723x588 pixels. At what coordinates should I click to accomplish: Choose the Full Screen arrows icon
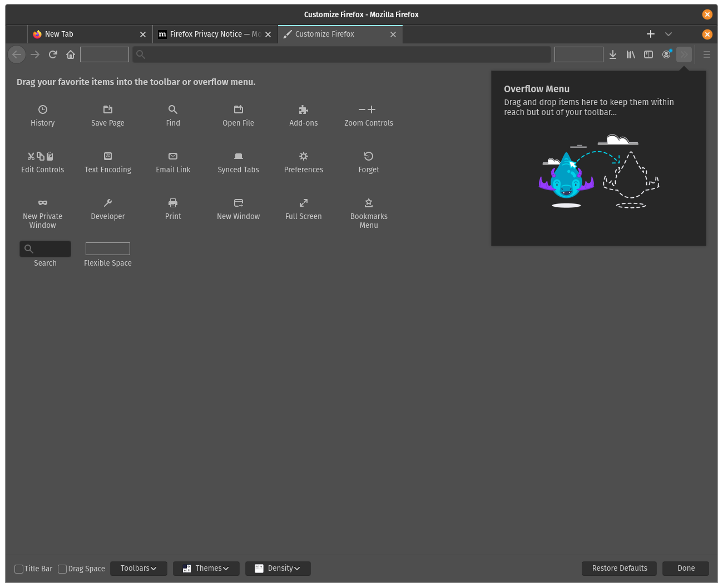point(304,203)
